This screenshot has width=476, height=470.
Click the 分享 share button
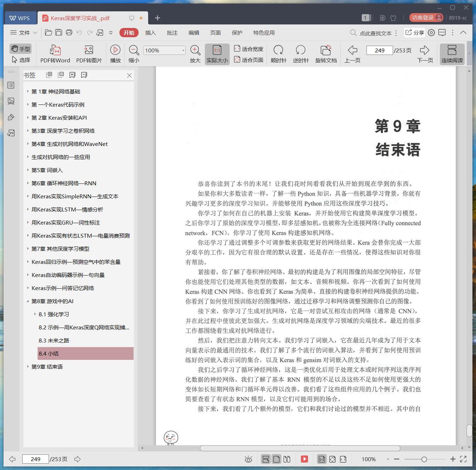[414, 33]
